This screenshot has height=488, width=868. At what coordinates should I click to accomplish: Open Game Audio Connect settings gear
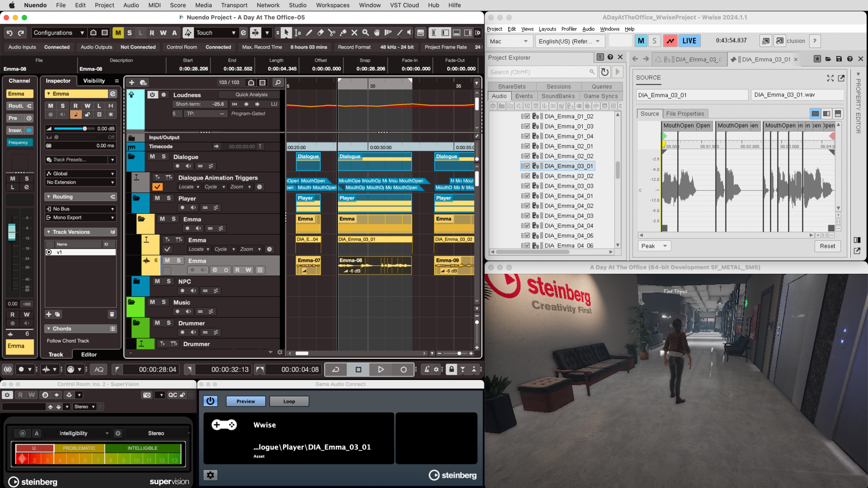[210, 475]
